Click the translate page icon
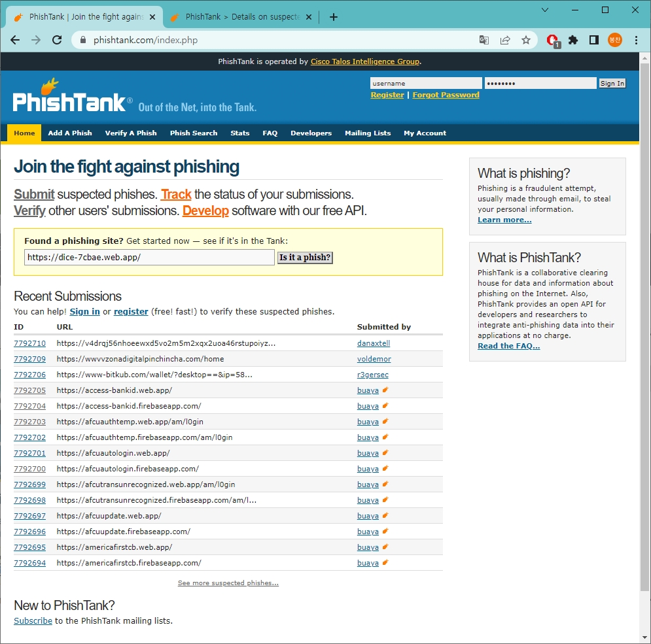 (x=484, y=40)
